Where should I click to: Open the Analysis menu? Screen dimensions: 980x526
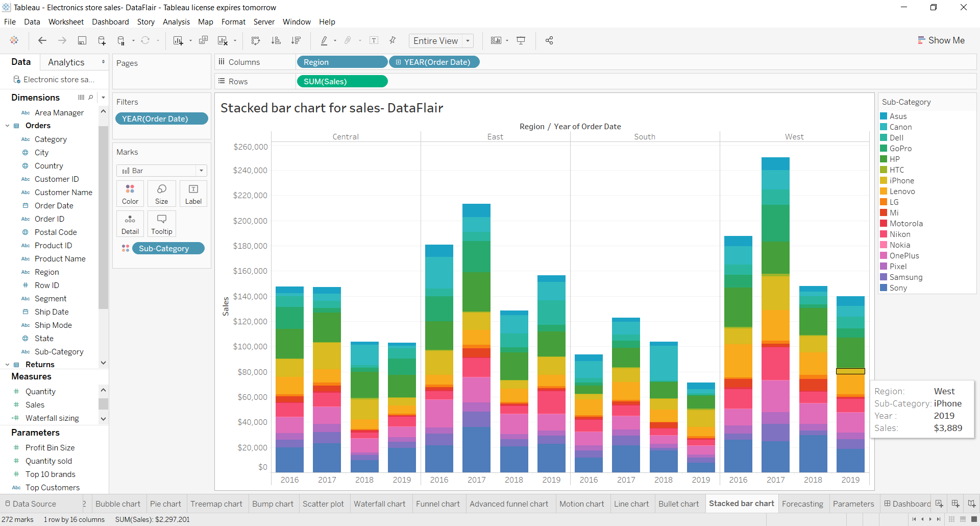click(176, 22)
